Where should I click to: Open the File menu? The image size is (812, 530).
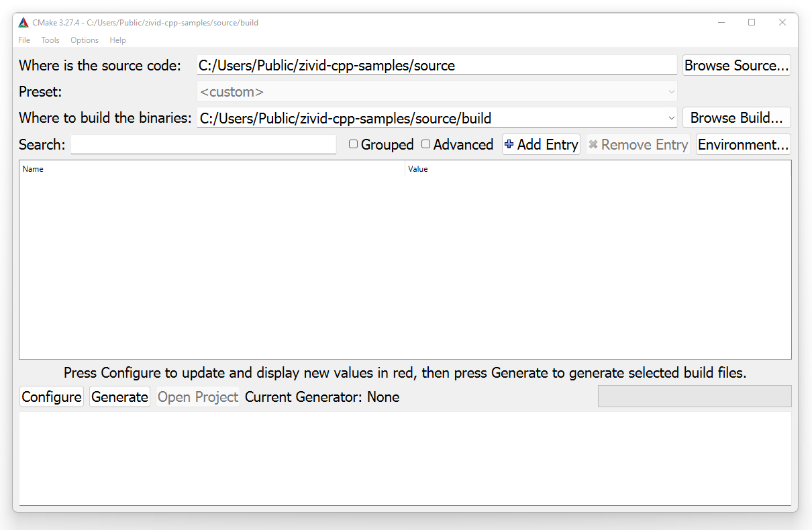(x=24, y=40)
